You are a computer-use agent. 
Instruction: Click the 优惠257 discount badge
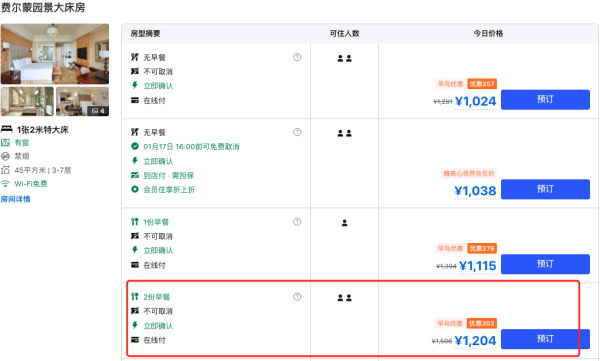pyautogui.click(x=482, y=84)
